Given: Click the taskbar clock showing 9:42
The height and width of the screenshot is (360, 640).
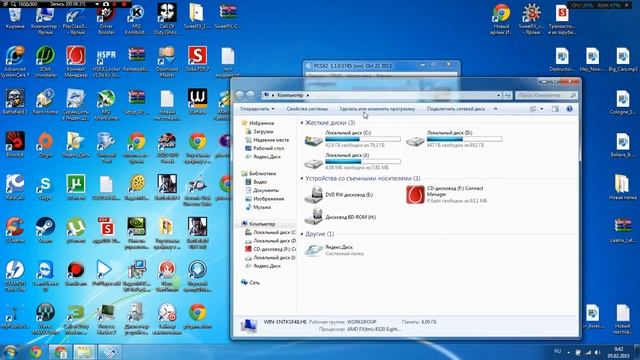Looking at the screenshot, I should click(618, 352).
